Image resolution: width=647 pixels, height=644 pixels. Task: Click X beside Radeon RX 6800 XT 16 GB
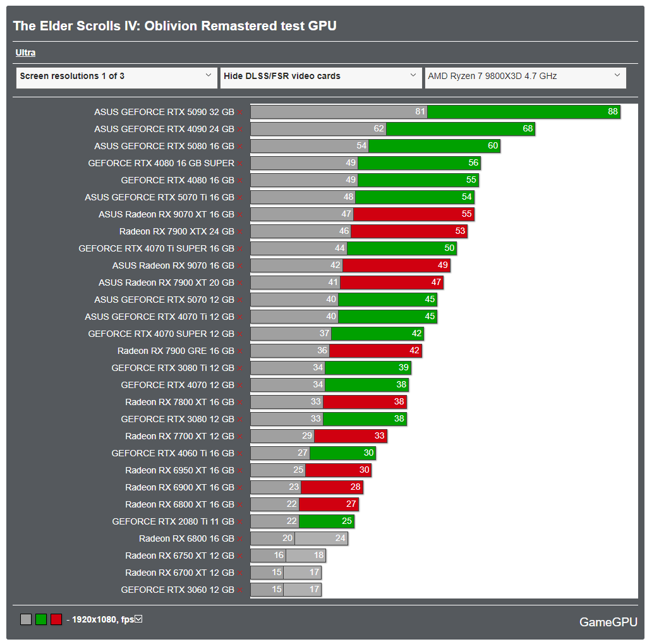click(x=240, y=505)
